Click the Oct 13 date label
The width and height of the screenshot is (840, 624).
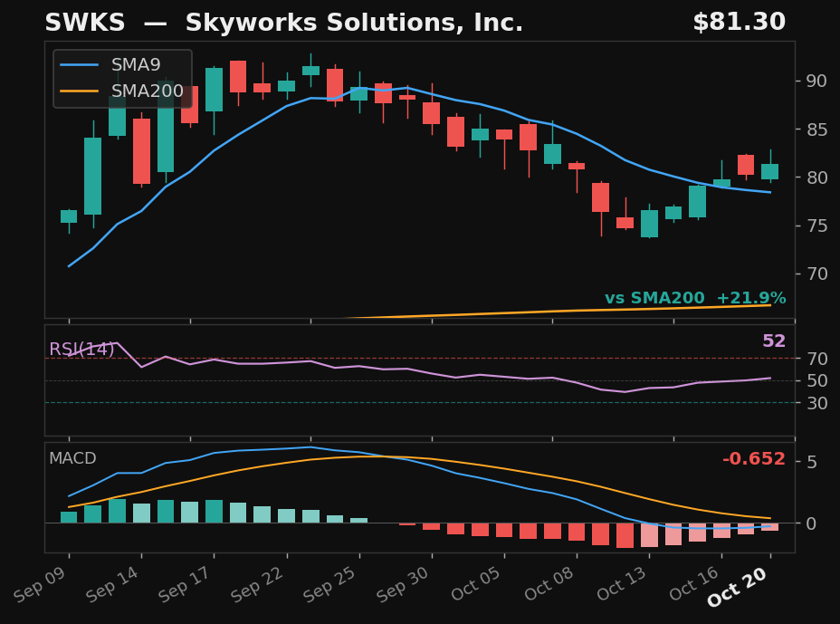tap(622, 584)
